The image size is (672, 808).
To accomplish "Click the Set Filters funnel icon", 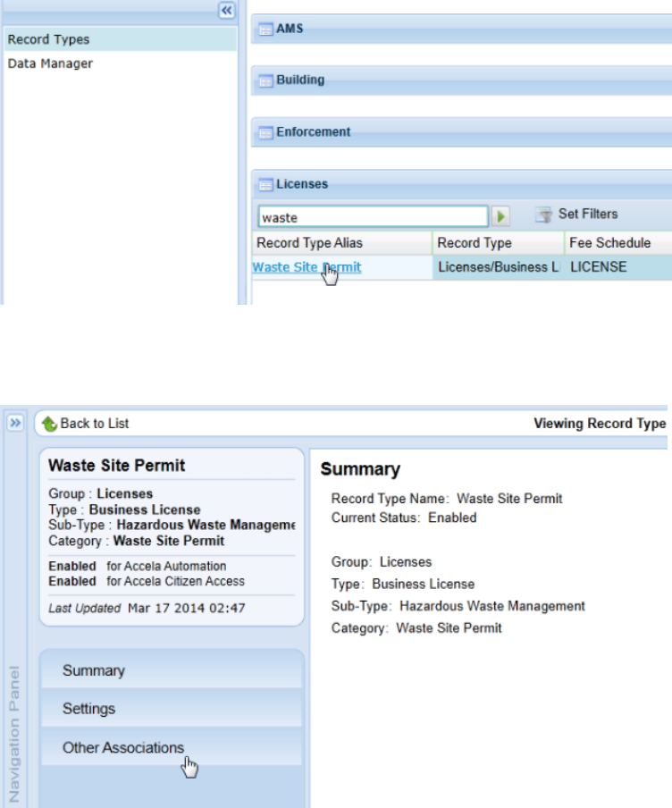I will 543,215.
